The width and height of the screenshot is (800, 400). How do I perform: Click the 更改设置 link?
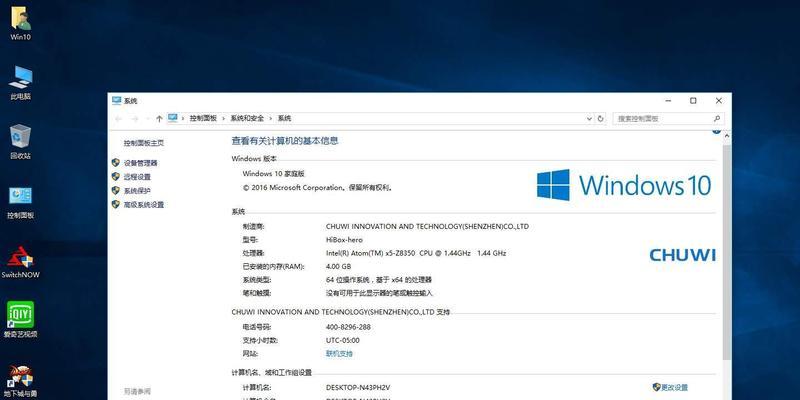coord(675,388)
